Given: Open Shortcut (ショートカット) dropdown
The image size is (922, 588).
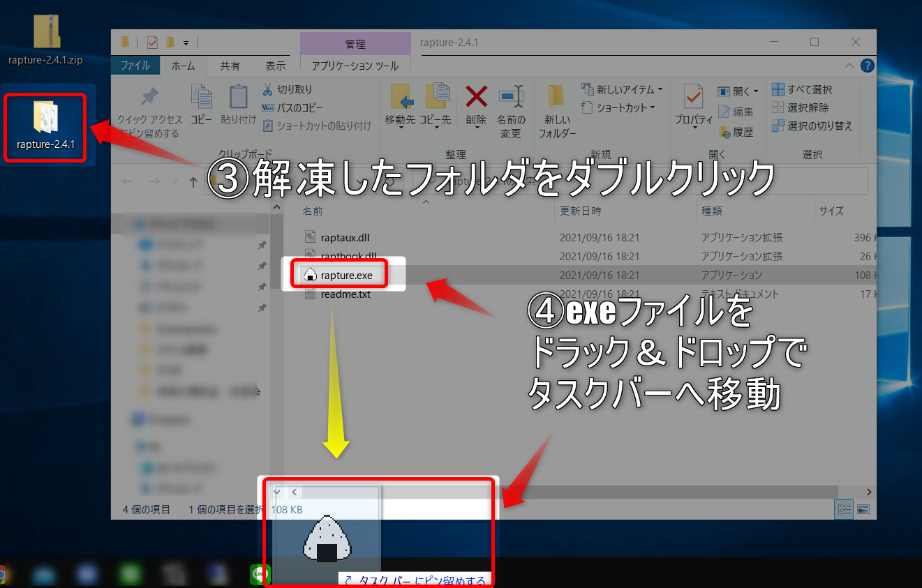Looking at the screenshot, I should (619, 107).
